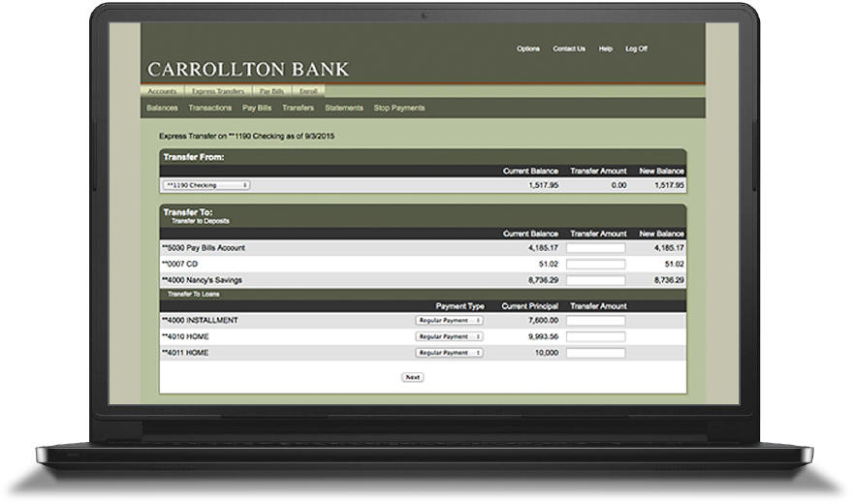Switch to the top Pay Bills tab
The image size is (853, 504).
pos(271,91)
